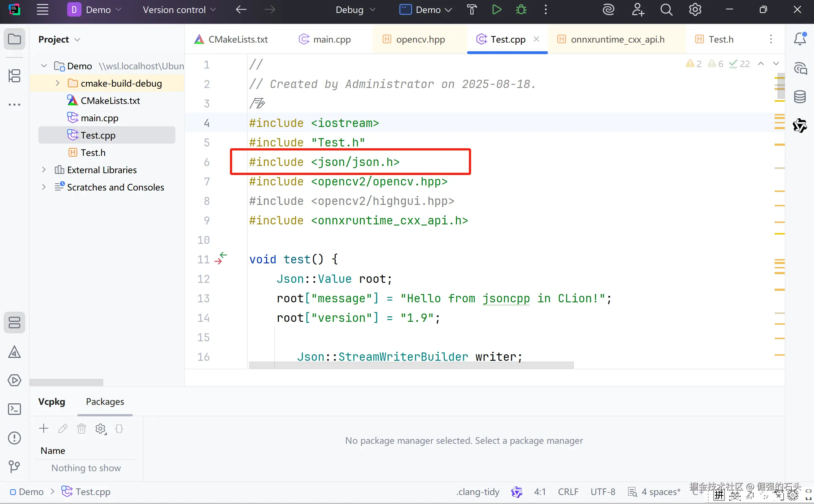
Task: Open the Vcpkg tool window icon in the left bar
Action: click(14, 323)
